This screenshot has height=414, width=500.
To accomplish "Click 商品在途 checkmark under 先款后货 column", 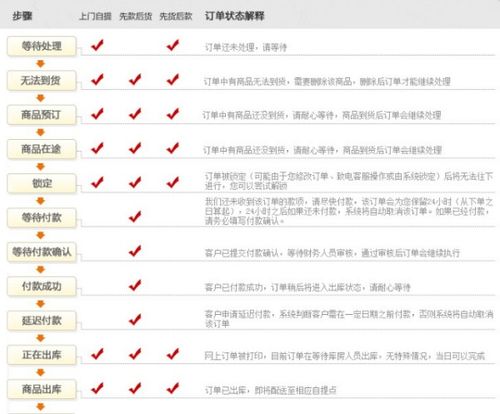I will coord(135,148).
